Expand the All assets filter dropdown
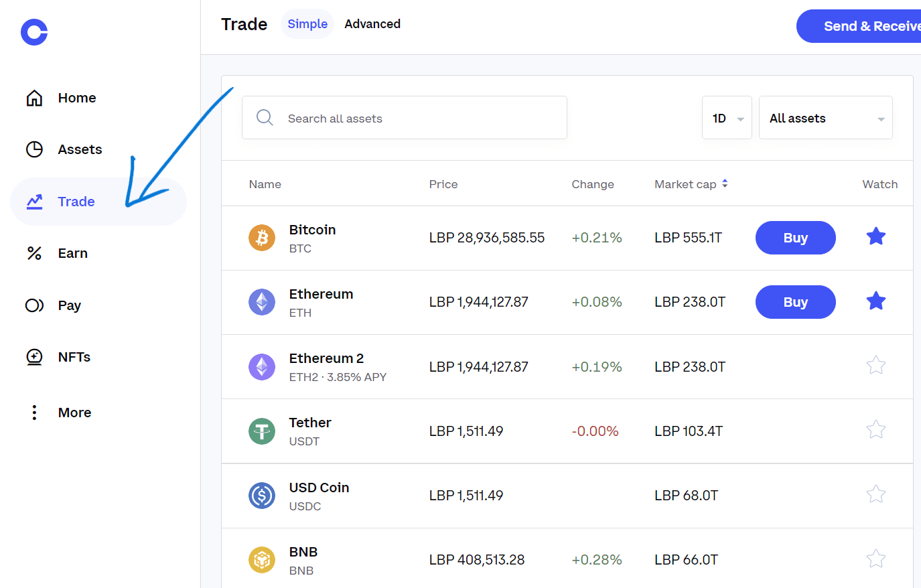This screenshot has width=921, height=588. [825, 118]
